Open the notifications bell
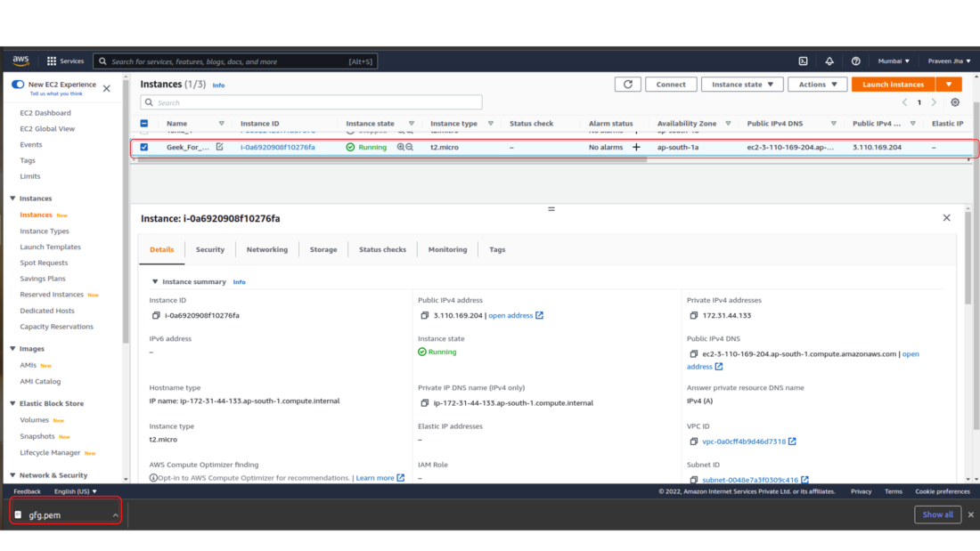980x551 pixels. 829,61
